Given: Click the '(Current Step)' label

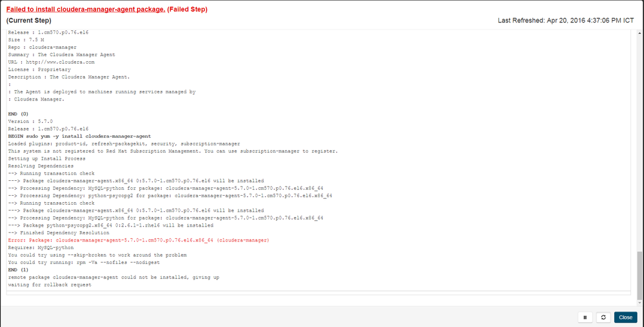Looking at the screenshot, I should (x=29, y=21).
